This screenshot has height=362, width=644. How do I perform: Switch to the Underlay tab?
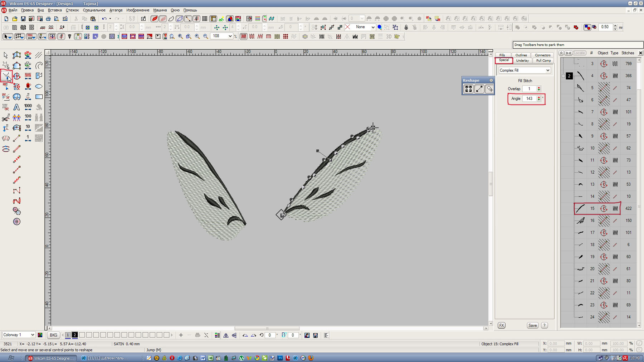[522, 61]
